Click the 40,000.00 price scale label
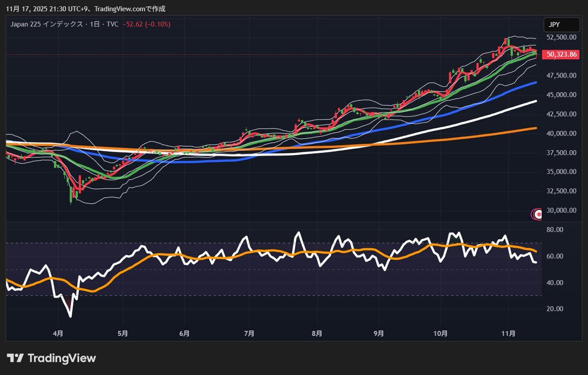Image resolution: width=588 pixels, height=375 pixels. [560, 133]
